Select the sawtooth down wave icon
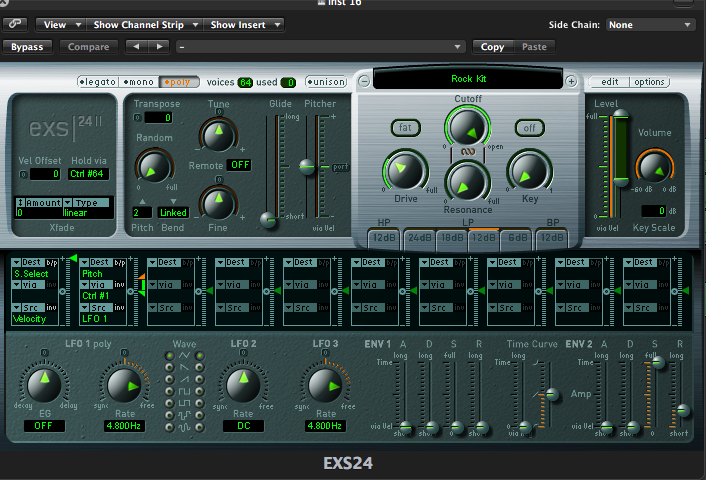 click(x=184, y=367)
